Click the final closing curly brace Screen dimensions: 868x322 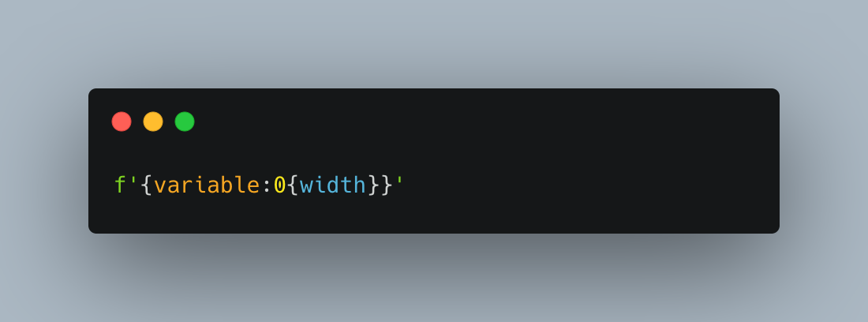click(387, 185)
